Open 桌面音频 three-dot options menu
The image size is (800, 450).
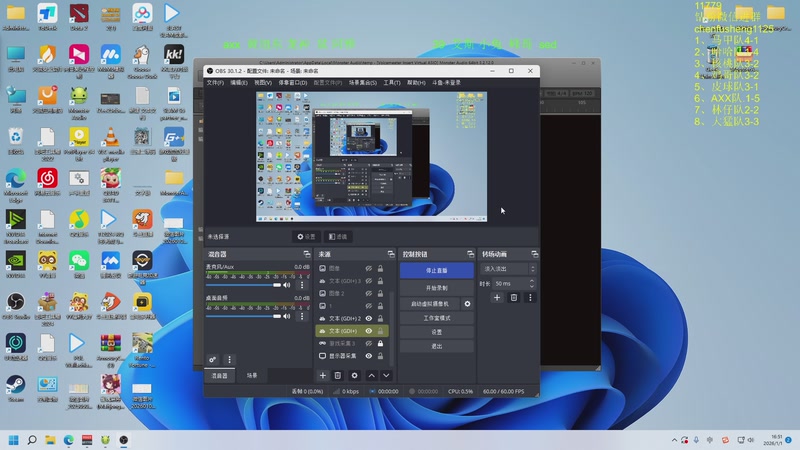[x=302, y=316]
